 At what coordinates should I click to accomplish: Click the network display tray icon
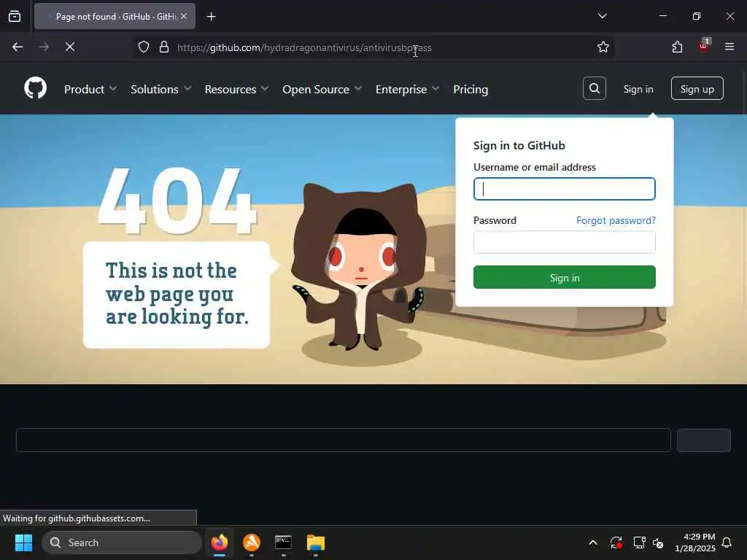pyautogui.click(x=639, y=542)
